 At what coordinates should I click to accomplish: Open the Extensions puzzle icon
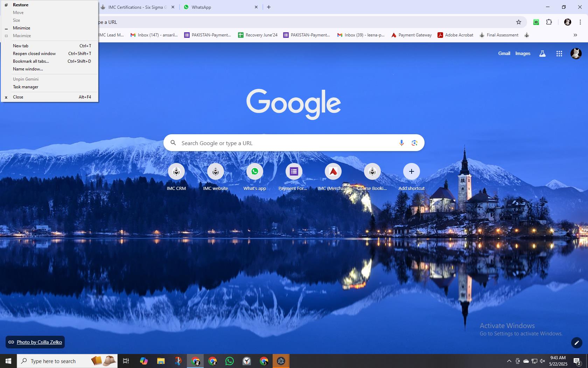[549, 22]
